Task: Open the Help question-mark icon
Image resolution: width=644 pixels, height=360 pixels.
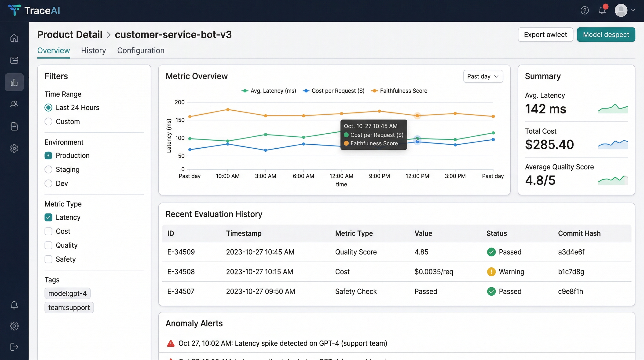Action: (585, 10)
